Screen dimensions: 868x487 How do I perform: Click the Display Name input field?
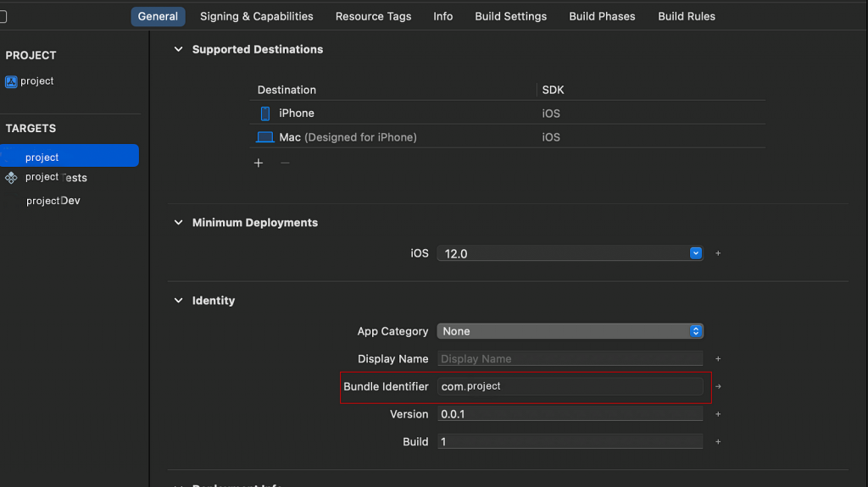tap(570, 359)
